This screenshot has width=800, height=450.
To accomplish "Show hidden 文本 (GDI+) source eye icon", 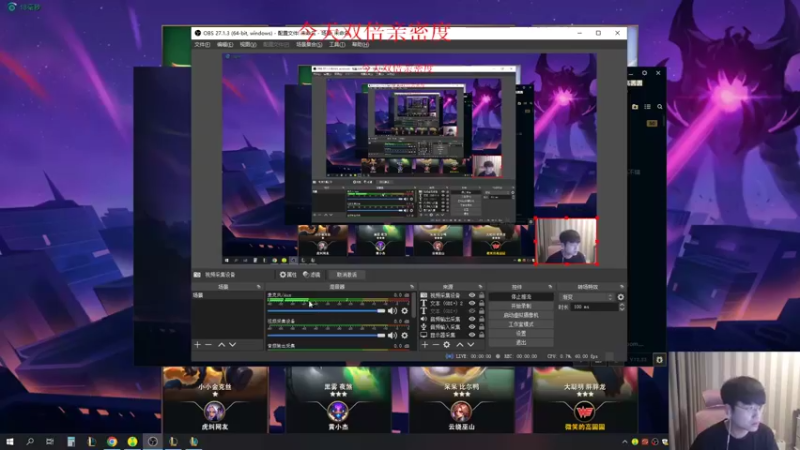I will (472, 311).
